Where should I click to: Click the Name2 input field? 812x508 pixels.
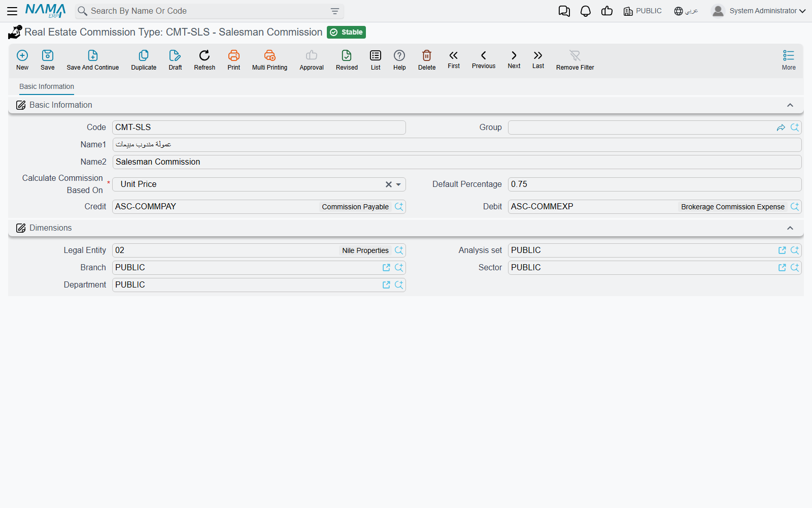[x=457, y=162]
